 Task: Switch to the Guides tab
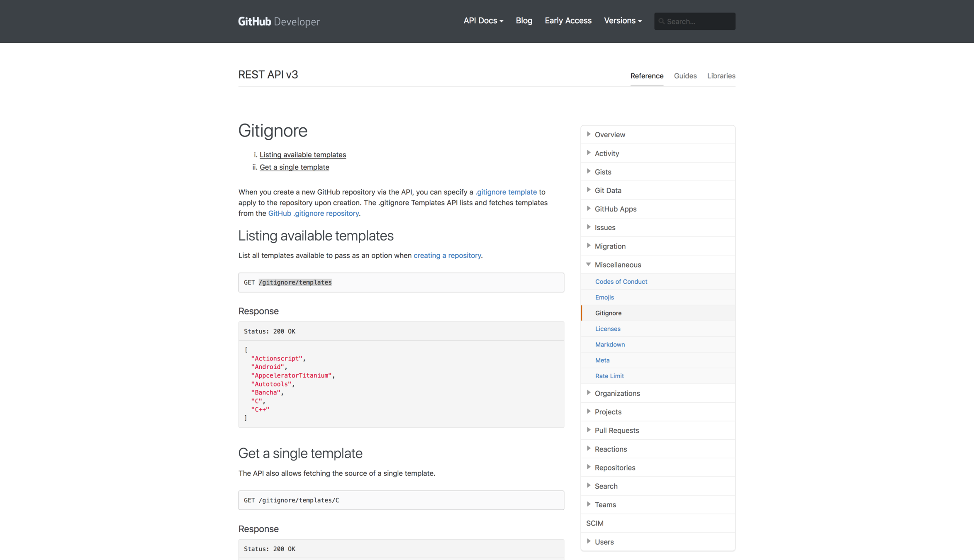(x=685, y=76)
